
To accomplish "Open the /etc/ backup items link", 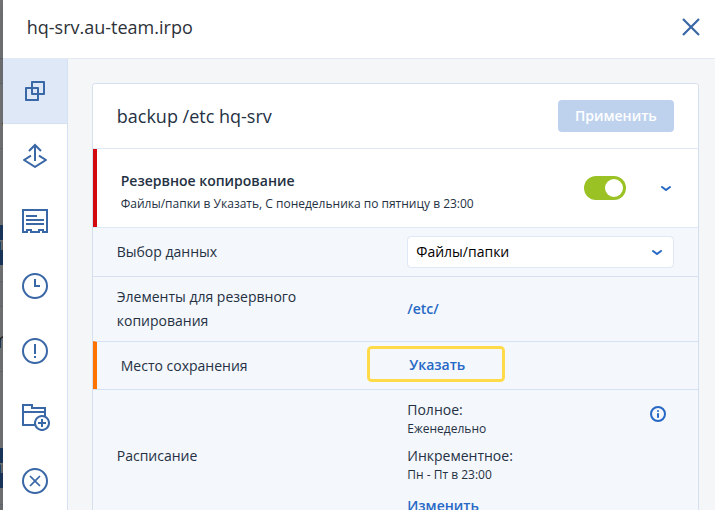I will [423, 309].
